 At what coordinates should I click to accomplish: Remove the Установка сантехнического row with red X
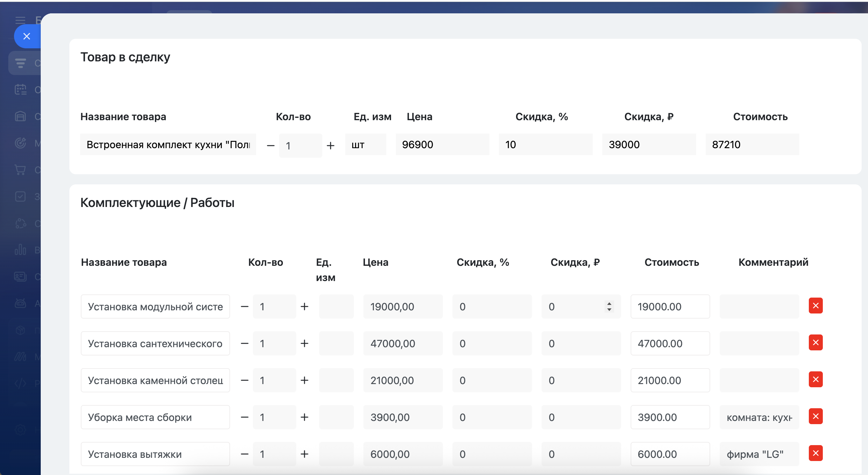tap(815, 343)
